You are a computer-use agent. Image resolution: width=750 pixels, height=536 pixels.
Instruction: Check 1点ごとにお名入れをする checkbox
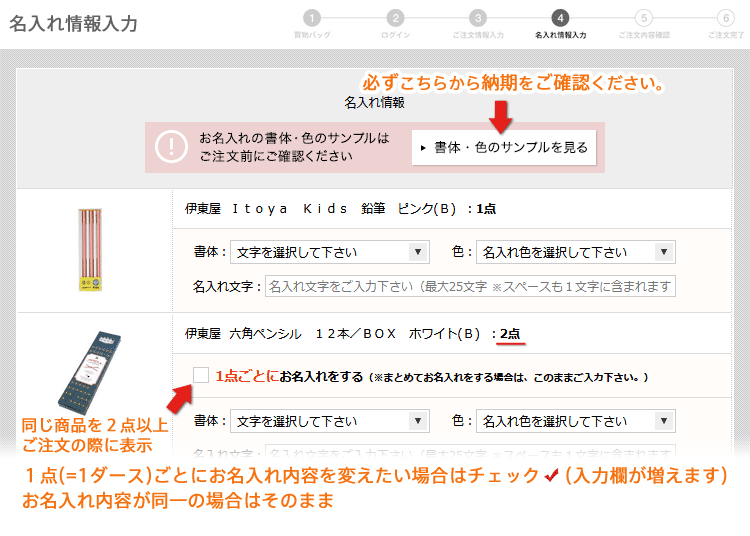point(201,375)
